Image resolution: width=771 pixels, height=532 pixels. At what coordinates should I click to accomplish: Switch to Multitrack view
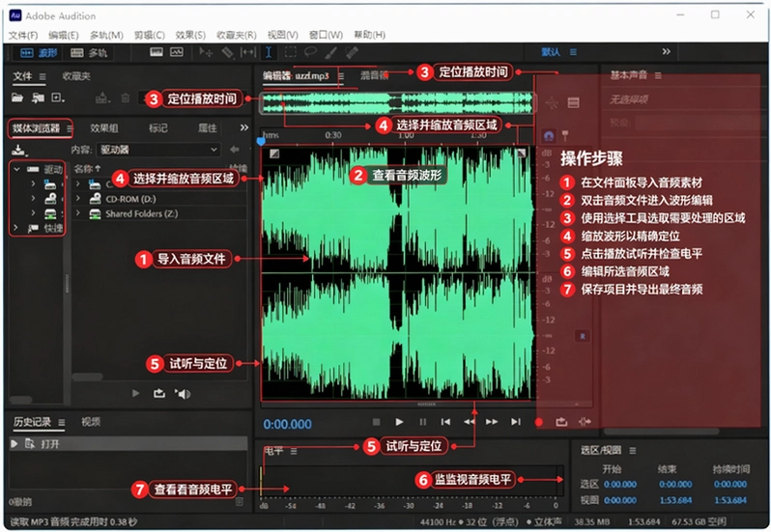point(89,52)
